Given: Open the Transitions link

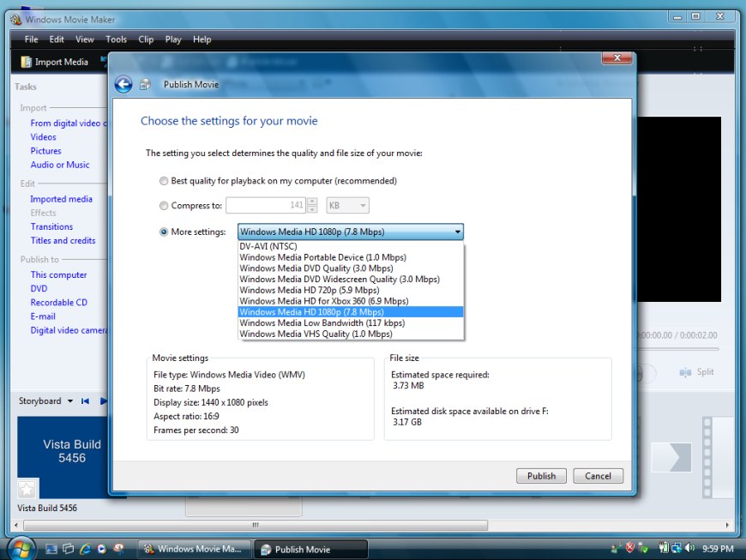Looking at the screenshot, I should coord(51,226).
